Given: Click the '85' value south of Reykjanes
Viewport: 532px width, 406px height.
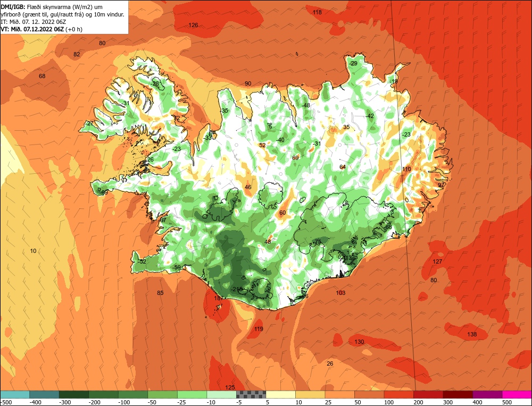Looking at the screenshot, I should pyautogui.click(x=160, y=293).
